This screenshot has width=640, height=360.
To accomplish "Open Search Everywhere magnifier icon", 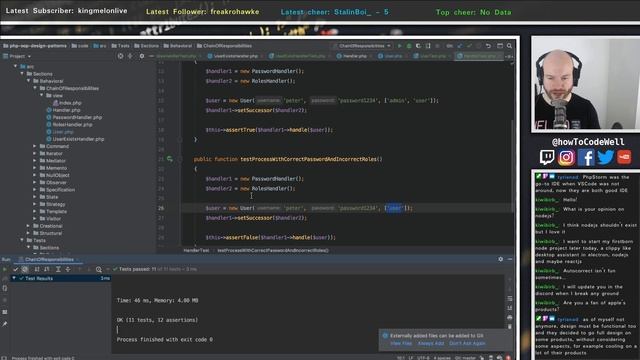I will [509, 46].
